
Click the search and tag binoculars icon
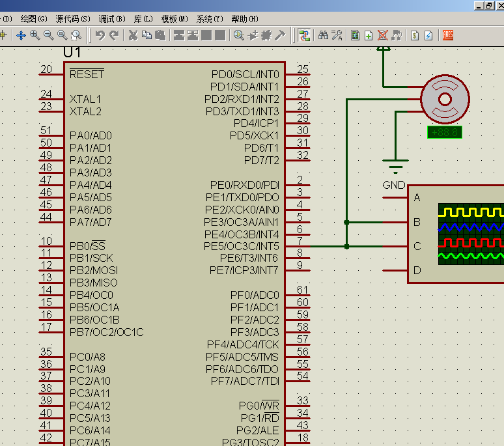pos(323,35)
